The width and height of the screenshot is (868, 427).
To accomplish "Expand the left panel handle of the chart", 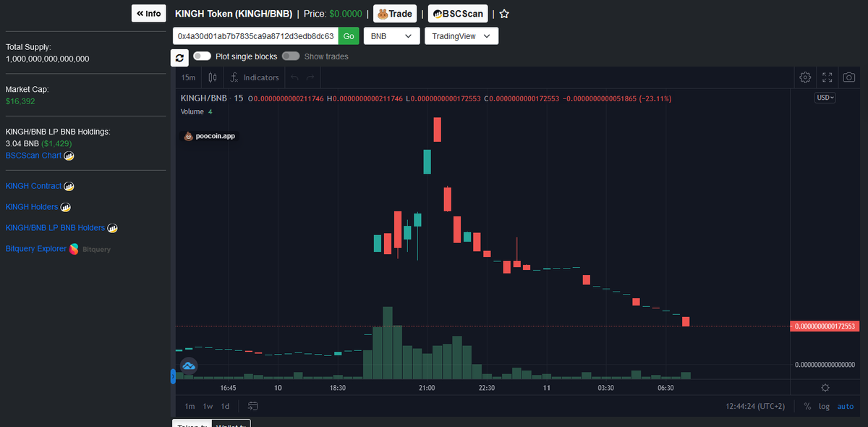I will coord(173,376).
